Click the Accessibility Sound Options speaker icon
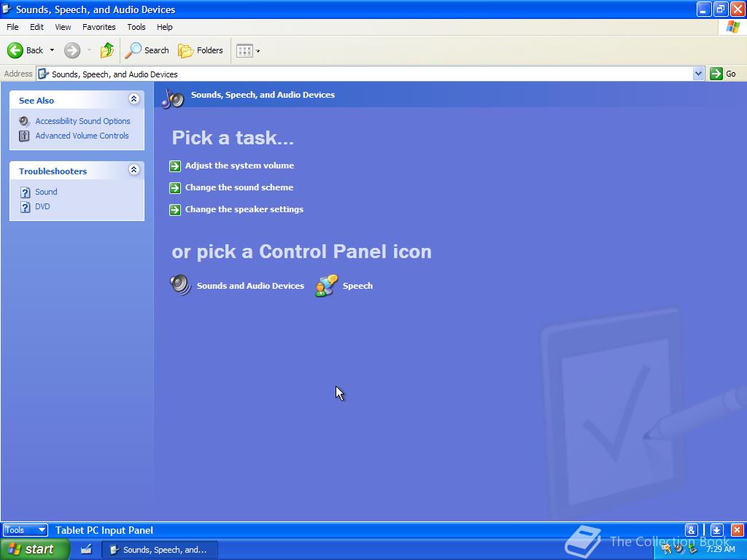747x560 pixels. pyautogui.click(x=24, y=122)
